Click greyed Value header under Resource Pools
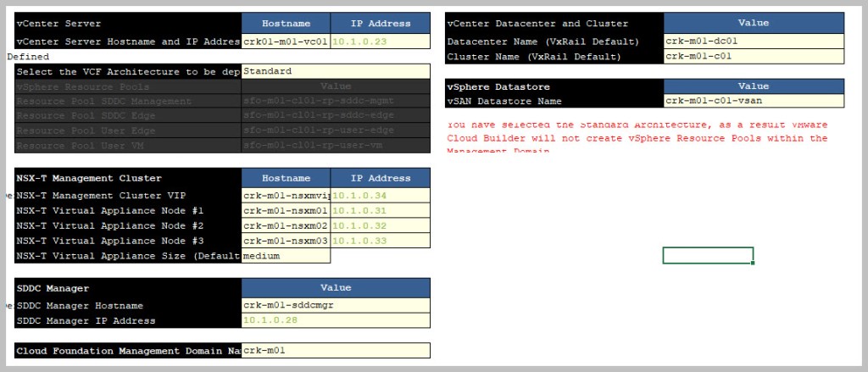This screenshot has width=868, height=372. coord(336,86)
